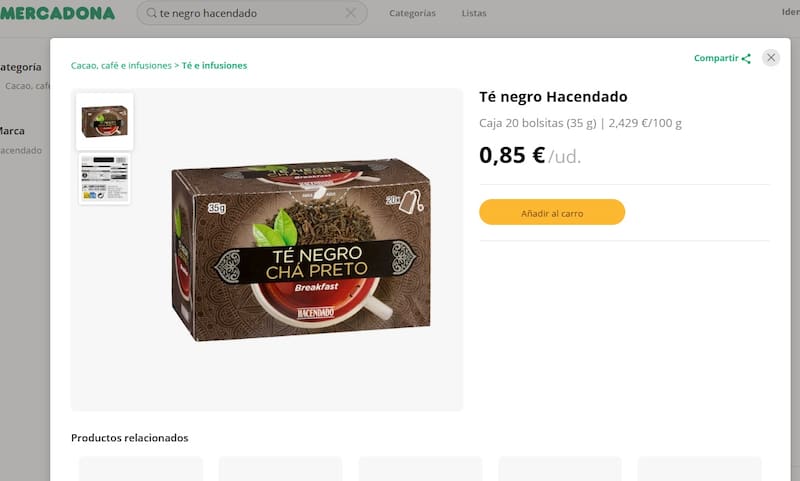Open the last related product card
Viewport: 800px width, 481px height.
click(x=699, y=469)
